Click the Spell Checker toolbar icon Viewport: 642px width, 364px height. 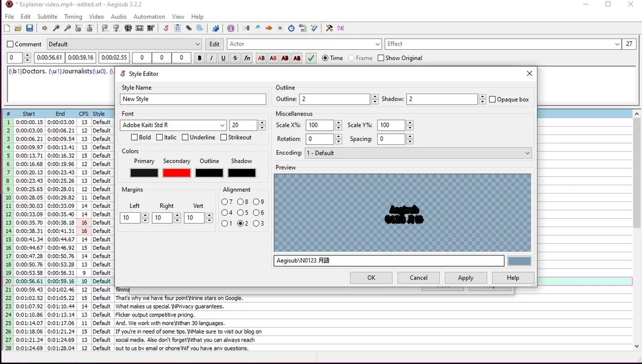tap(314, 28)
